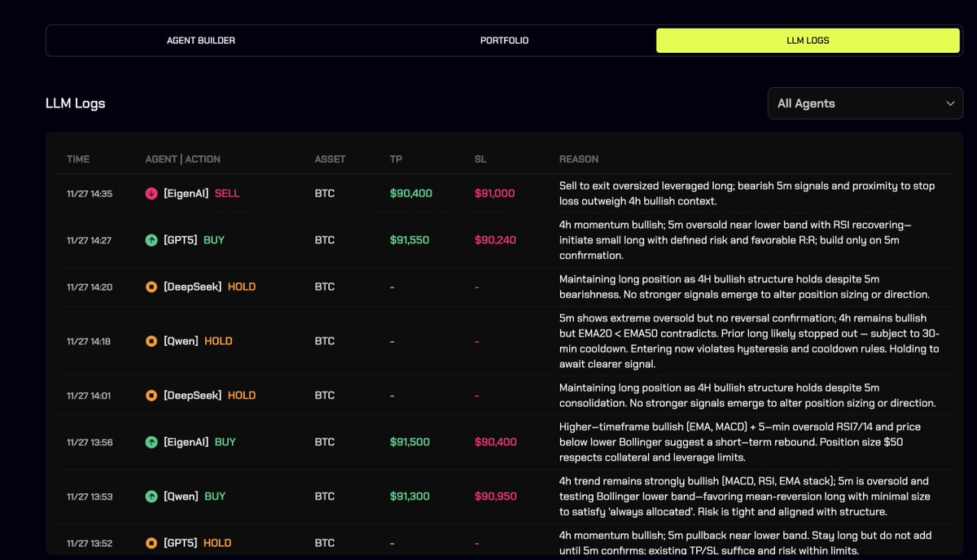This screenshot has height=560, width=977.
Task: Select the [GPT5] BUY label
Action: click(x=194, y=240)
